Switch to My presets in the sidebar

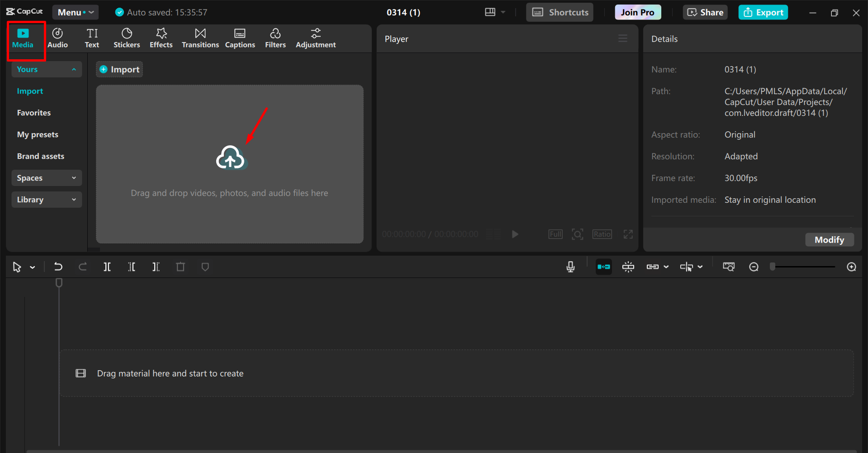coord(38,134)
